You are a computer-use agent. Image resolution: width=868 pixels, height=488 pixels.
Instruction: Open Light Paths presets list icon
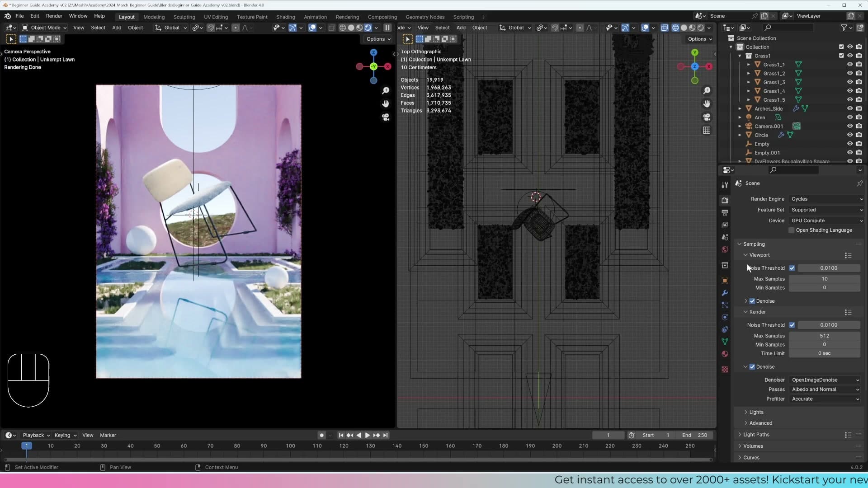[x=848, y=435]
